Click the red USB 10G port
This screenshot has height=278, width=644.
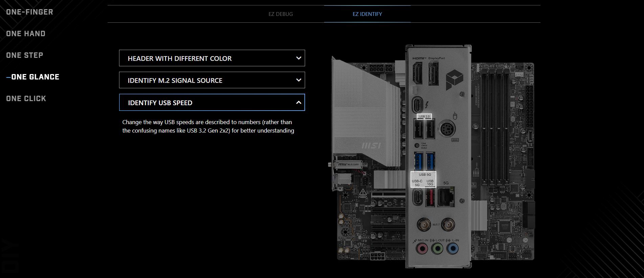[x=430, y=198]
